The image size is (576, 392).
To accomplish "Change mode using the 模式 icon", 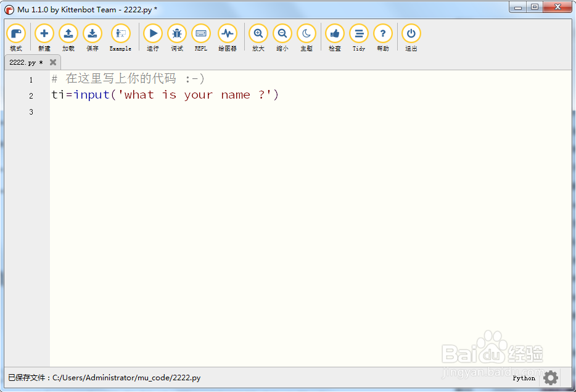I will [17, 34].
